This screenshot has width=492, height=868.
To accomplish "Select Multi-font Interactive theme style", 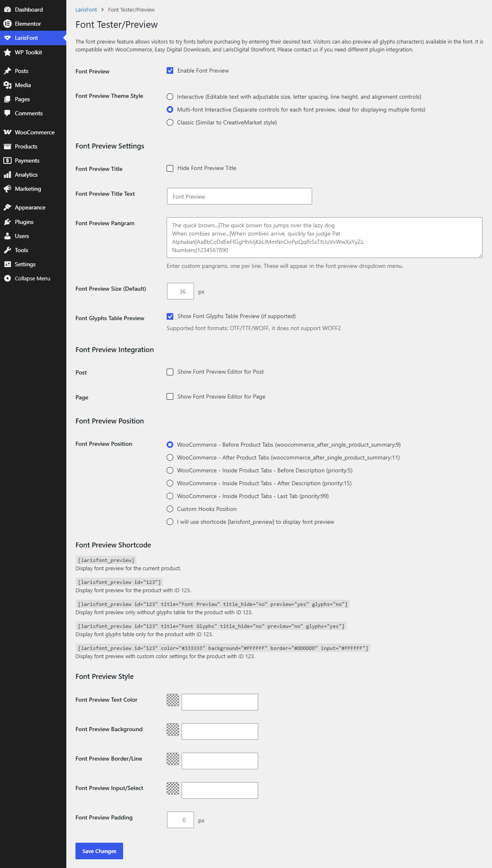I will [x=170, y=109].
